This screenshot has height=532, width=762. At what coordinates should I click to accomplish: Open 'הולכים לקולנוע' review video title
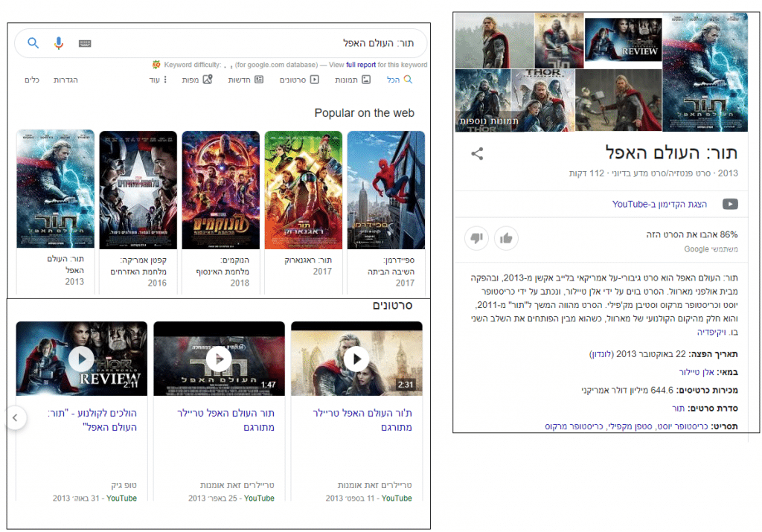[x=92, y=420]
